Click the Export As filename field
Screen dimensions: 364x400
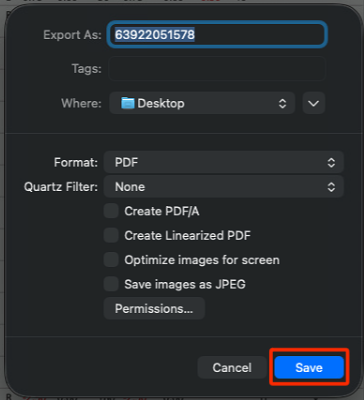[217, 35]
